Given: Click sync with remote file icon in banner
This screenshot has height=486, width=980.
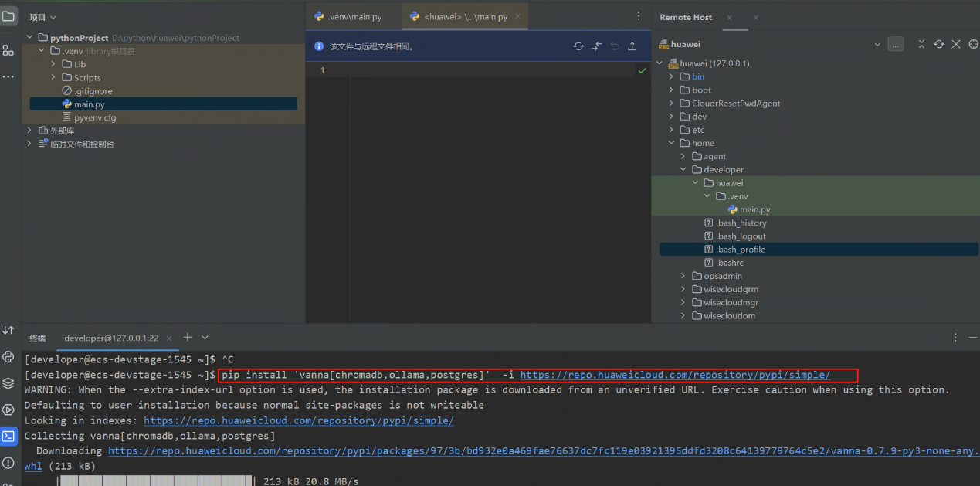Looking at the screenshot, I should point(578,46).
